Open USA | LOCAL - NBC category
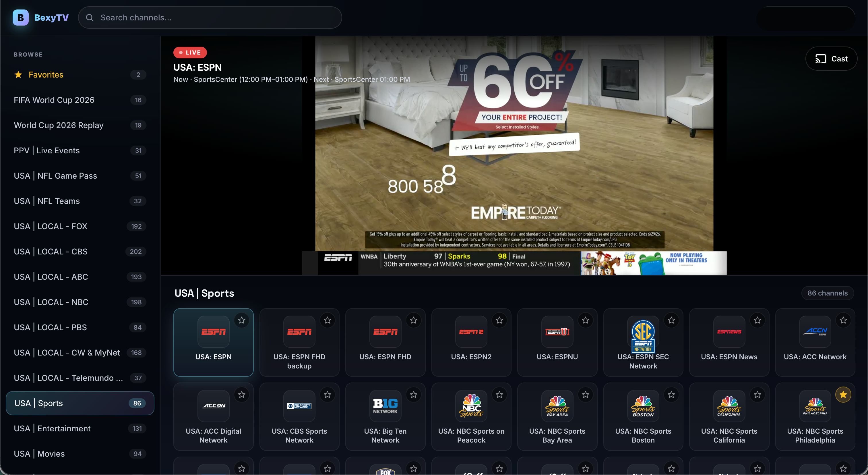 click(x=80, y=302)
